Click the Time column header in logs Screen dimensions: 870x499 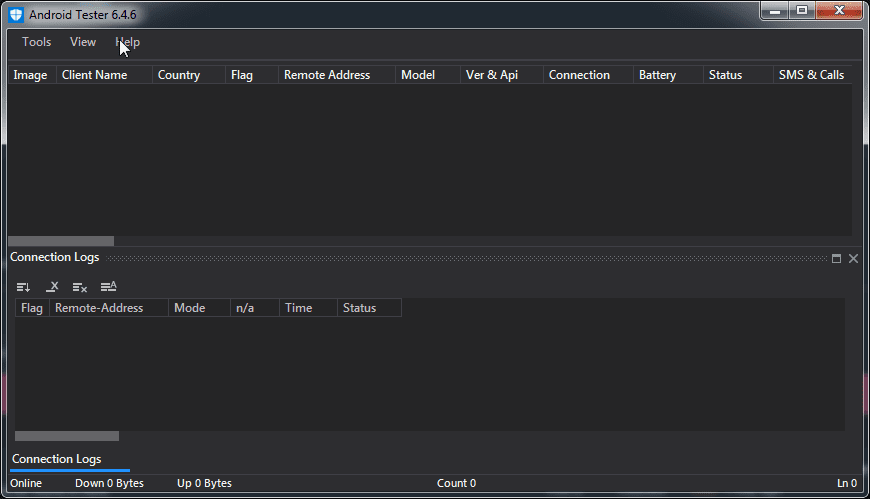coord(299,308)
